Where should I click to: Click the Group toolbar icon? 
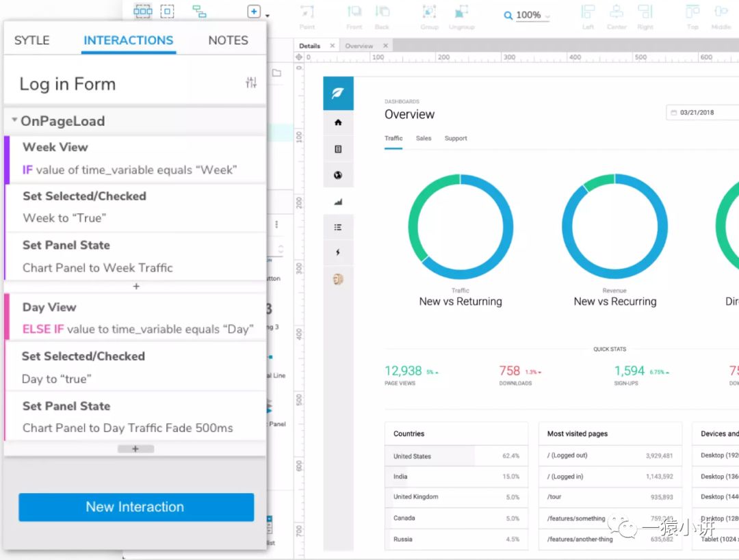point(429,12)
